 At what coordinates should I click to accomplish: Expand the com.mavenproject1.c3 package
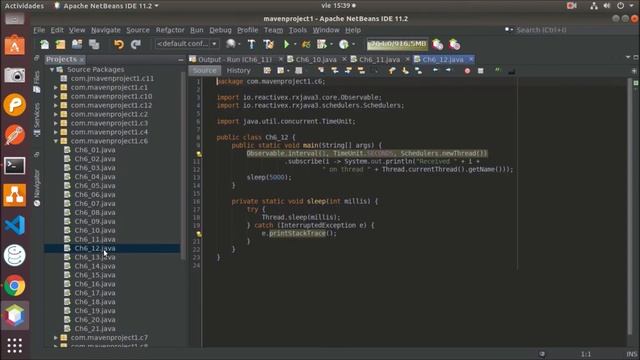point(56,123)
